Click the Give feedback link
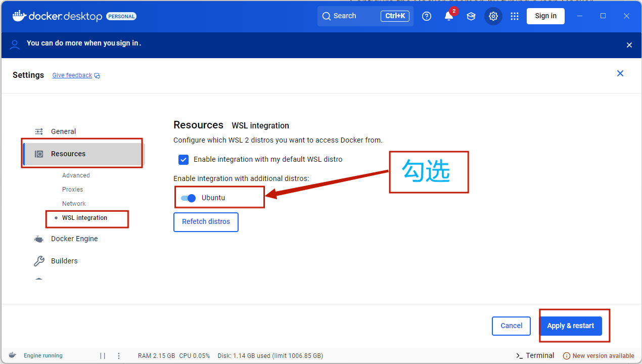 click(x=72, y=75)
